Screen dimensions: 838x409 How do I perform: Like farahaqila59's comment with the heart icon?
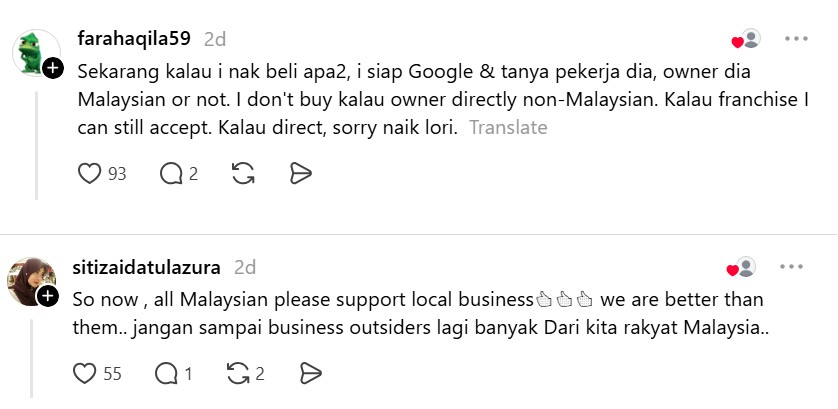click(x=89, y=174)
